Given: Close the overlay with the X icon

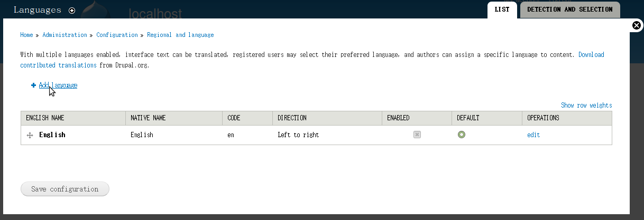Looking at the screenshot, I should pyautogui.click(x=637, y=25).
